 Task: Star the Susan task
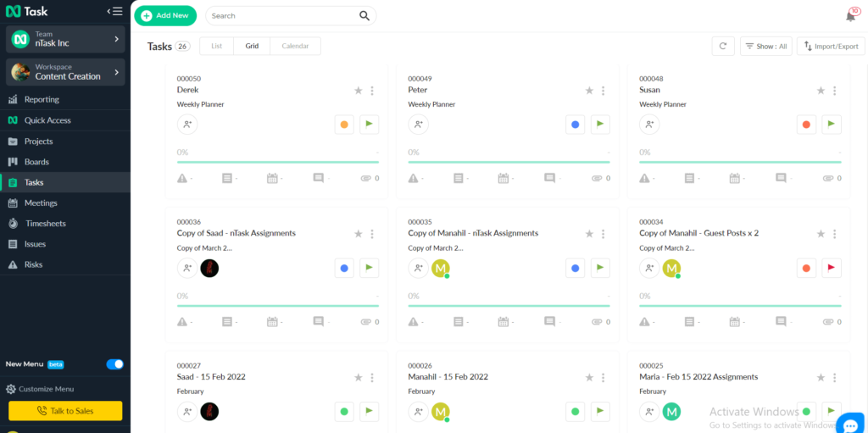coord(821,91)
